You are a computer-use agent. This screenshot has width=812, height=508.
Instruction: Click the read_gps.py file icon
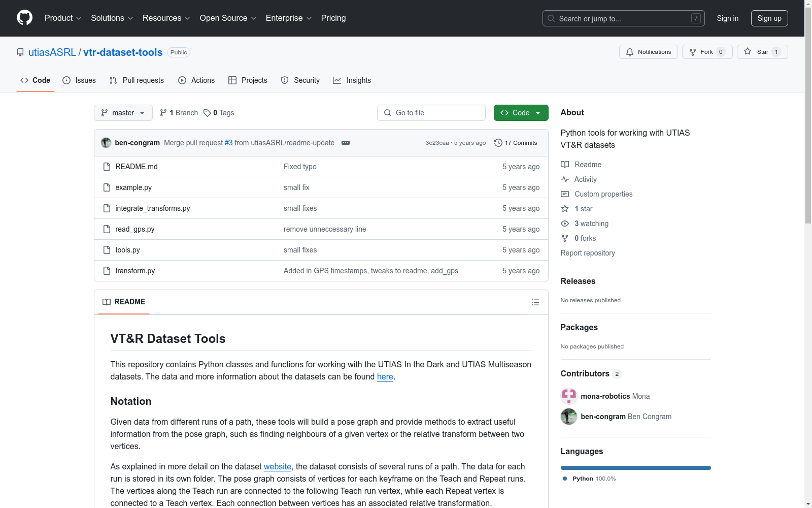tap(107, 229)
